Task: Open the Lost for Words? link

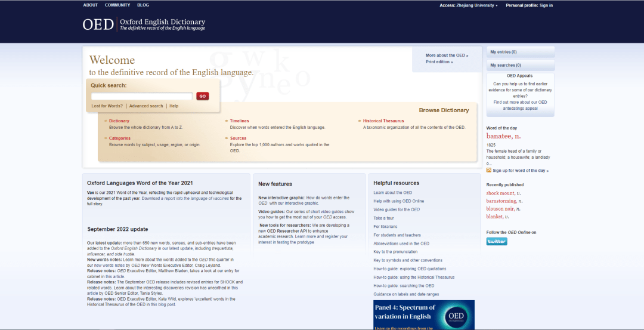Action: pos(107,106)
